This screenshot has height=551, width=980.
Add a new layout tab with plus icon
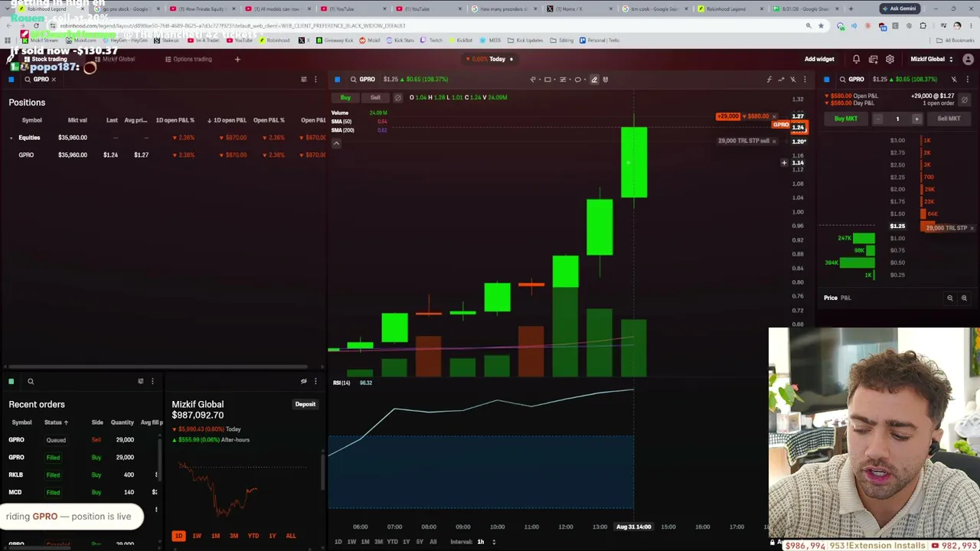237,59
